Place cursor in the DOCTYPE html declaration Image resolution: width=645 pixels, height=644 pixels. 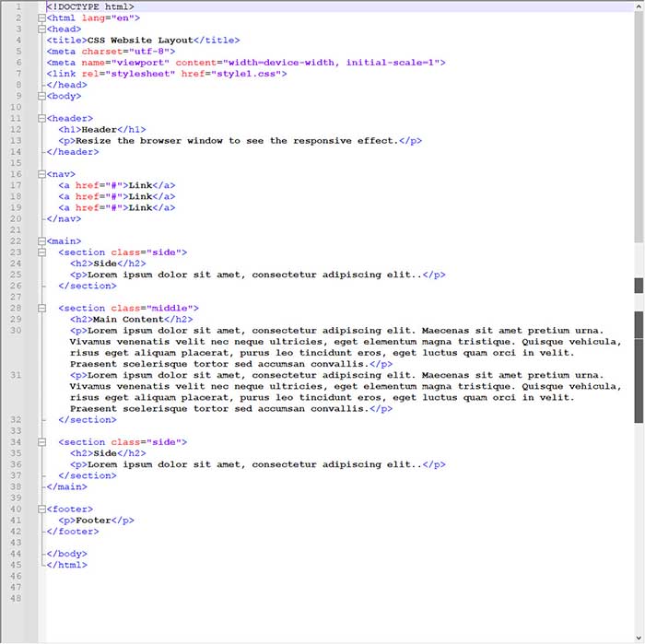tap(90, 7)
